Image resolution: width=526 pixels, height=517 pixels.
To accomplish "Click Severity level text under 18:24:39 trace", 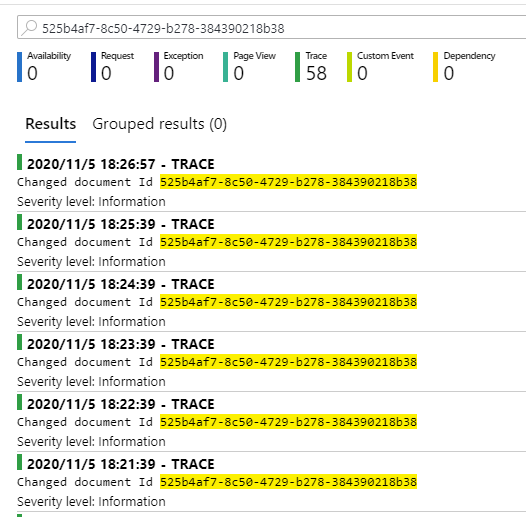I will (x=91, y=322).
